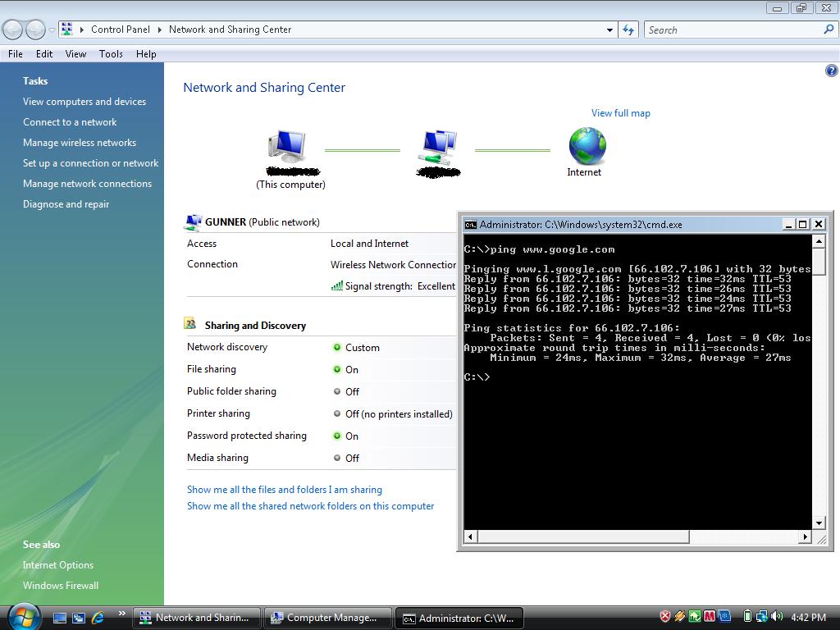Click the Internet globe icon
The width and height of the screenshot is (840, 630).
(x=587, y=146)
